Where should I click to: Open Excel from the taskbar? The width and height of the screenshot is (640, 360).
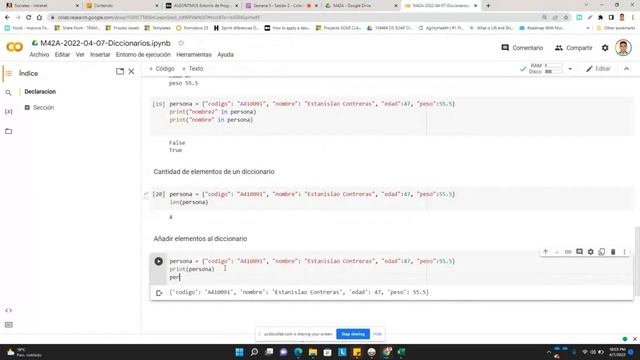pyautogui.click(x=401, y=352)
